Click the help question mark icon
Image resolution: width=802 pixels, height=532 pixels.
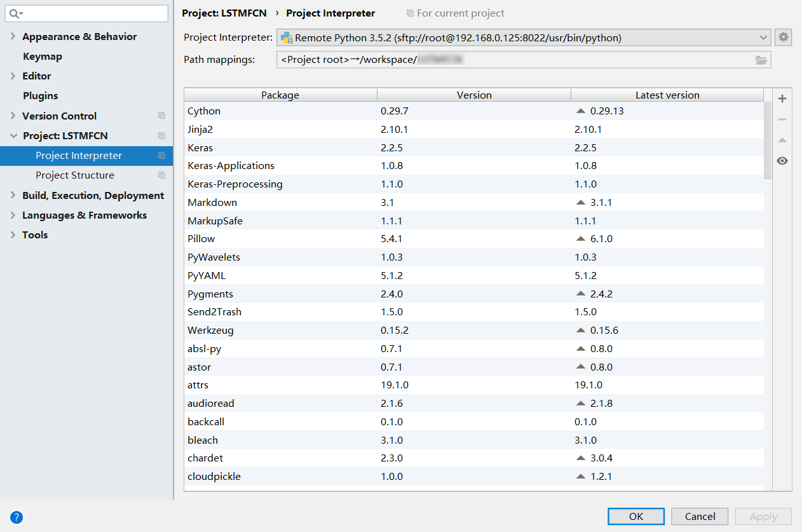pyautogui.click(x=16, y=517)
